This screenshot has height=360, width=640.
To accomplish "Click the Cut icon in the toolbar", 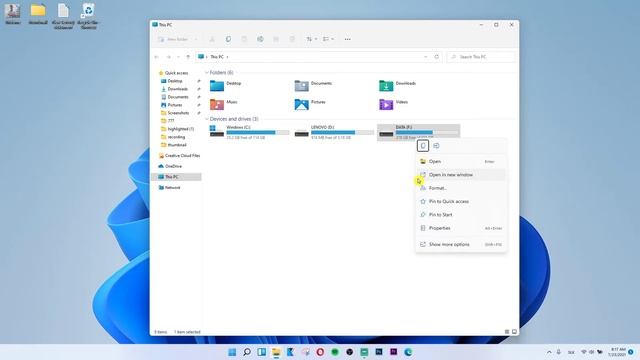I will pyautogui.click(x=212, y=39).
